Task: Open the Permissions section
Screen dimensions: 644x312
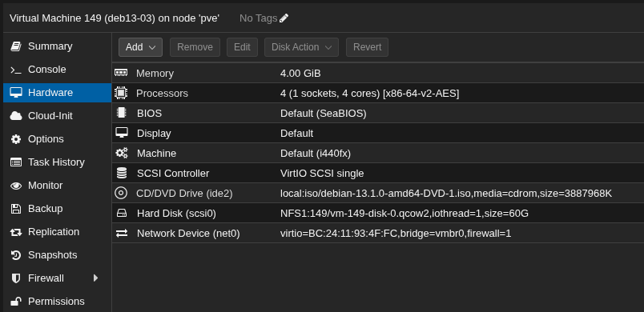Action: point(57,302)
